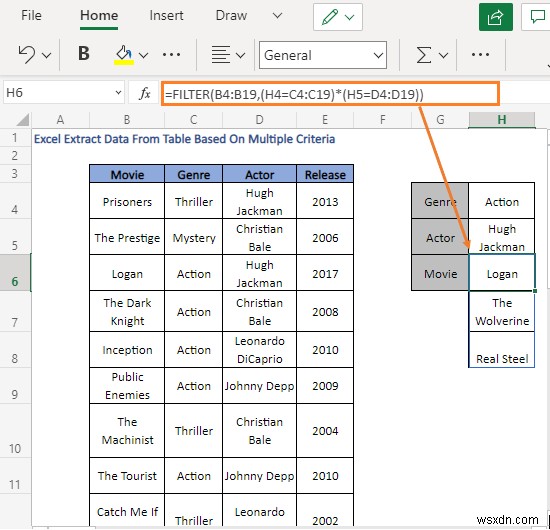Click the Undo arrow icon
This screenshot has height=530, width=550.
click(27, 54)
